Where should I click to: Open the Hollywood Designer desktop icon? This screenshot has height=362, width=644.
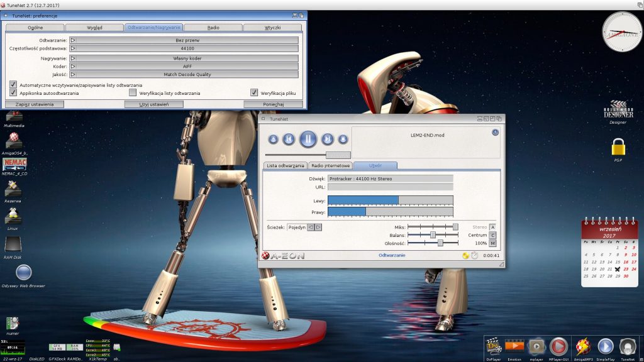click(618, 110)
